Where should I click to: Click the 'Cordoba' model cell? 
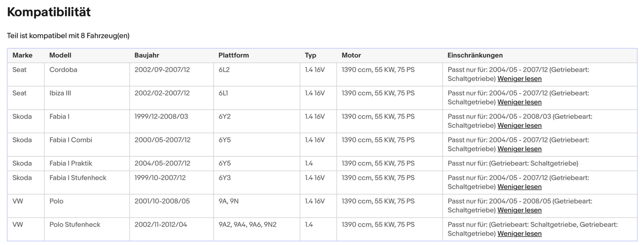63,70
